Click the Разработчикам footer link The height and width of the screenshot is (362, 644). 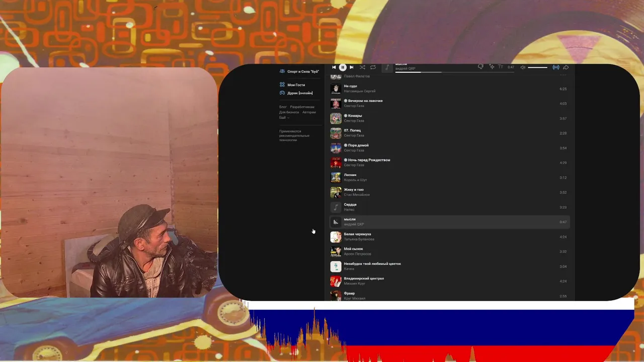click(x=302, y=107)
